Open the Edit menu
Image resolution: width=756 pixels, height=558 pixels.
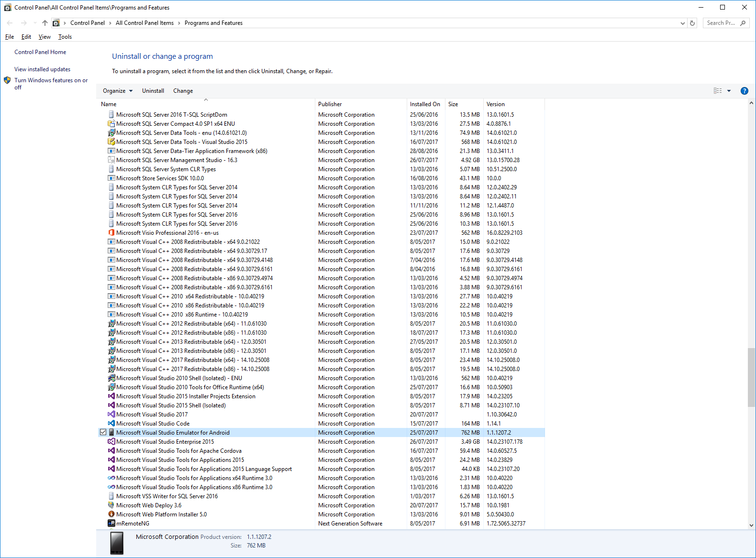(26, 37)
